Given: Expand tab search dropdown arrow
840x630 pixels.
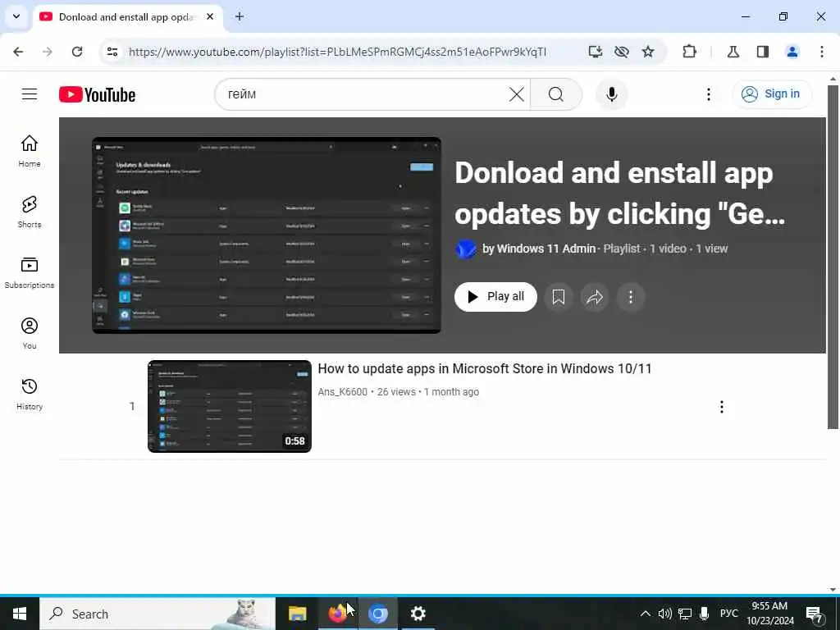Looking at the screenshot, I should pyautogui.click(x=16, y=16).
